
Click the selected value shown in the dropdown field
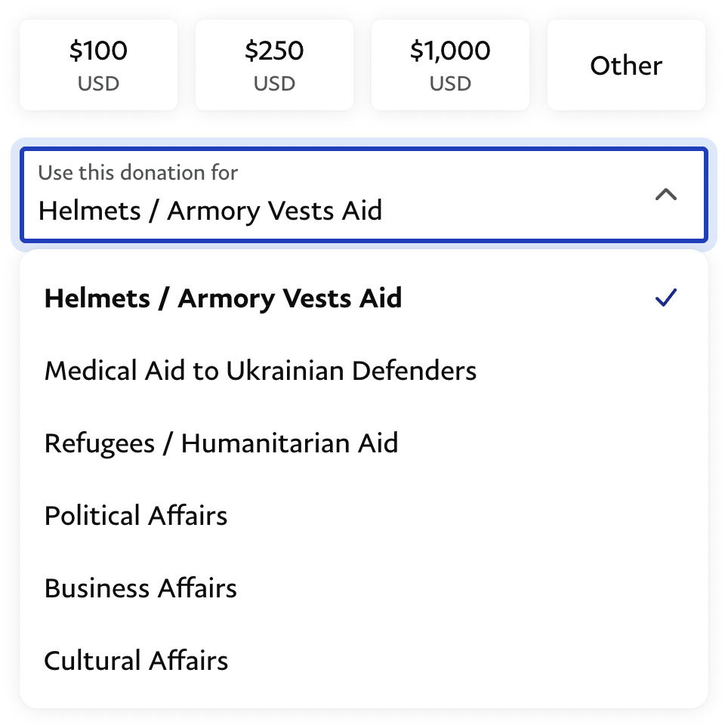pyautogui.click(x=210, y=210)
